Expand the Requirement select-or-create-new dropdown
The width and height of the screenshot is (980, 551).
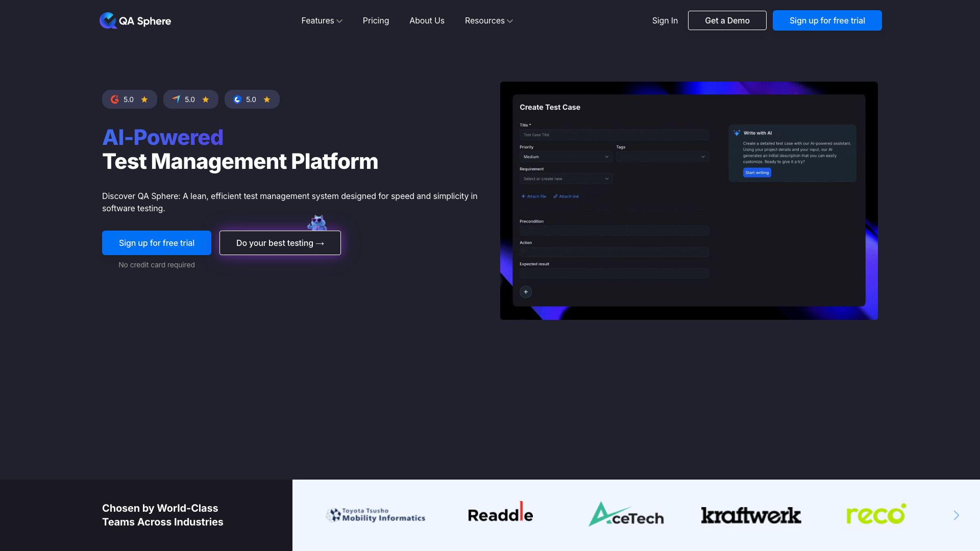coord(566,179)
